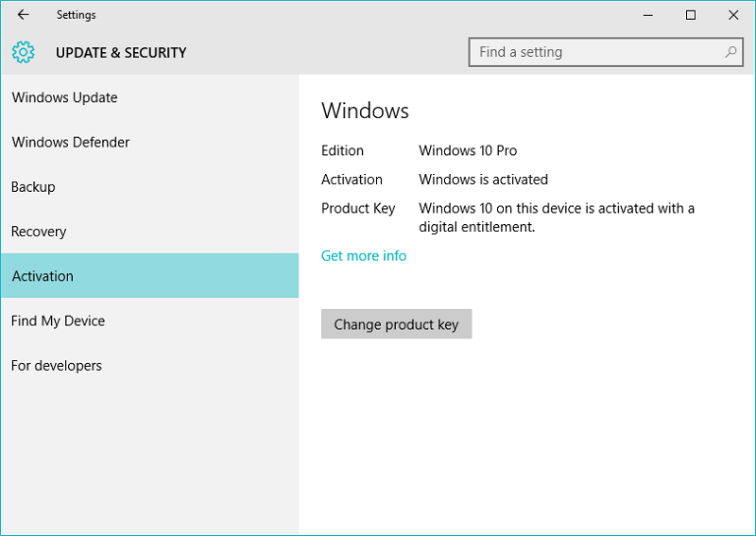Open Windows Defender section
Viewport: 756px width, 536px height.
point(149,143)
